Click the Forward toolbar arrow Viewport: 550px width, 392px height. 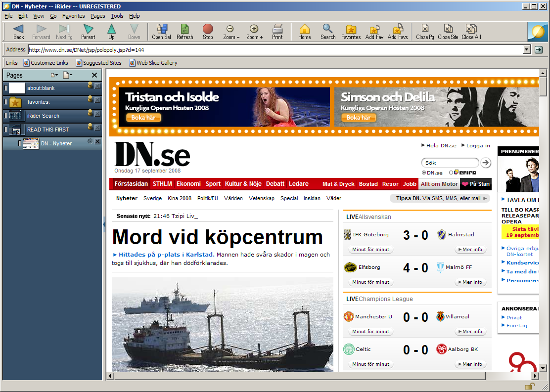42,29
